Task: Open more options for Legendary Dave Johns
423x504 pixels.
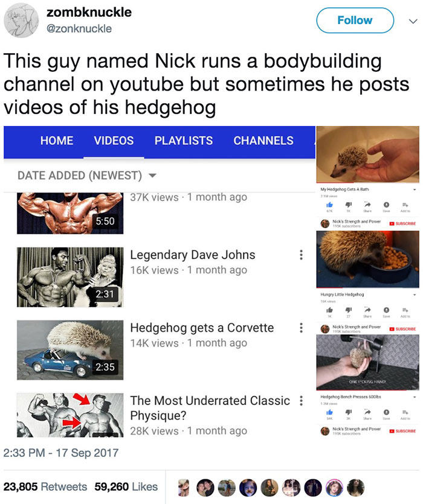Action: pos(301,255)
